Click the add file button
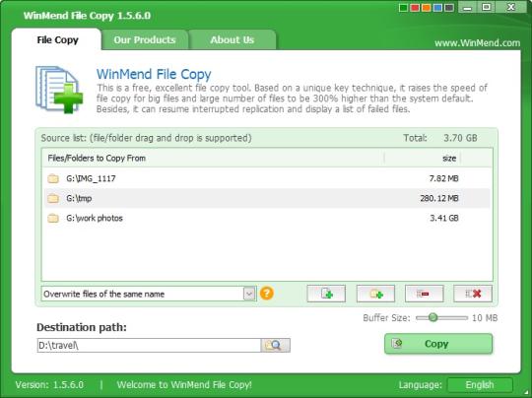 [x=326, y=294]
